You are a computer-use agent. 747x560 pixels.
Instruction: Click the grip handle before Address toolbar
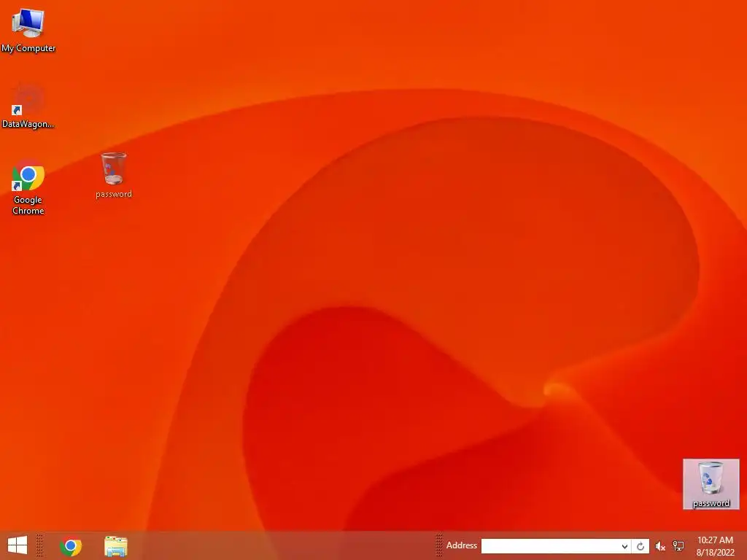438,545
